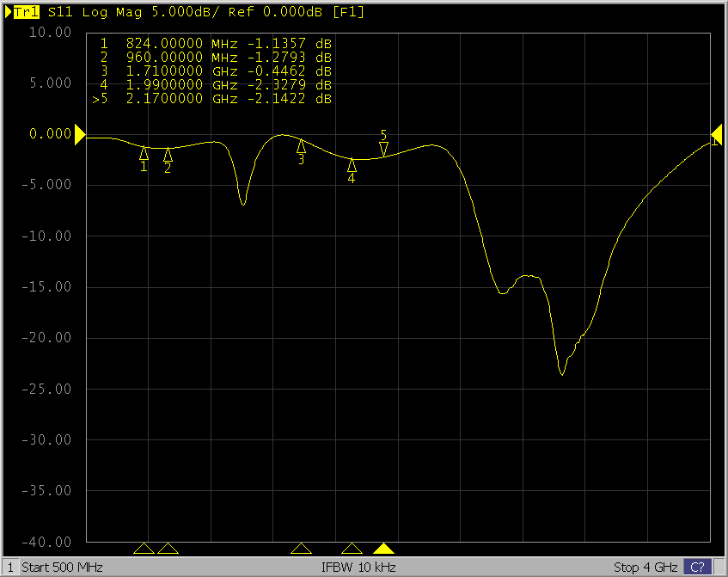Click the left reference level pointer
Screen dimensions: 728x577
80,134
